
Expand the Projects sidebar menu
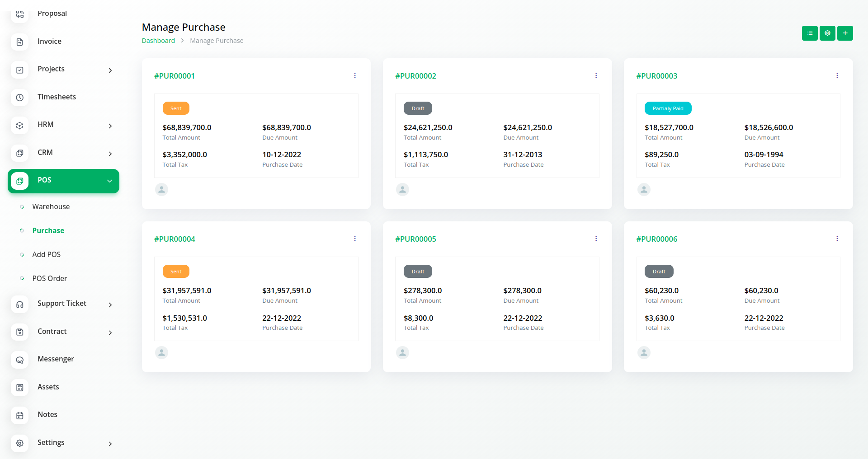click(110, 70)
